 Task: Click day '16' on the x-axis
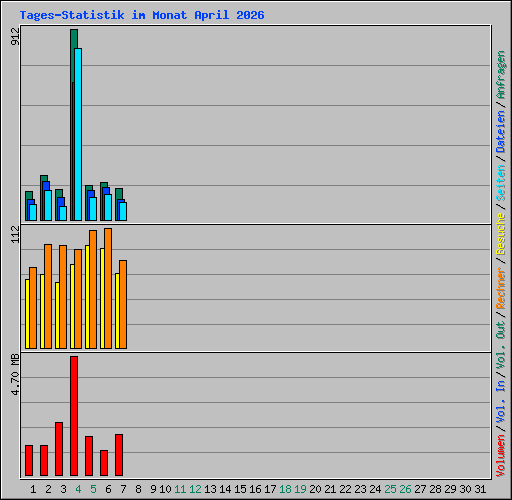[255, 489]
